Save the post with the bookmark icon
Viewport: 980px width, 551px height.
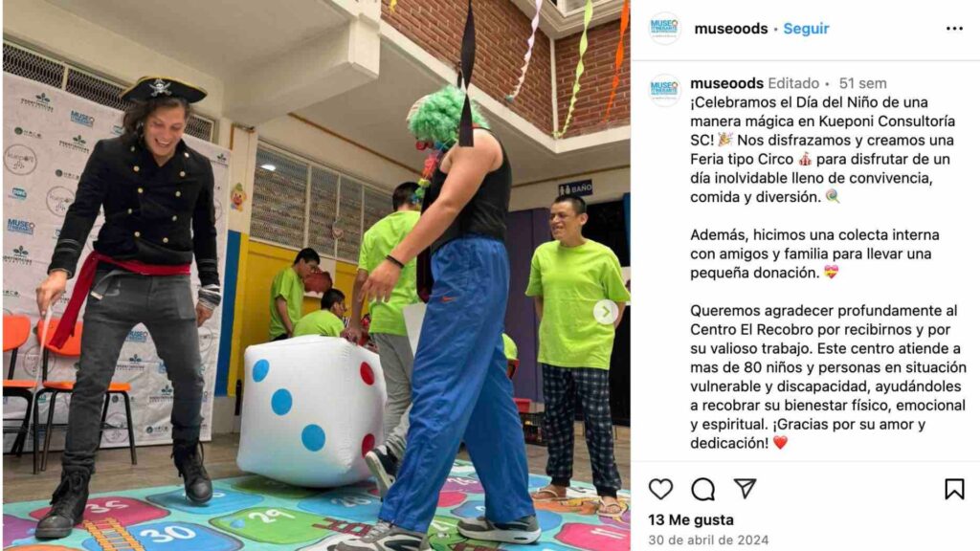pos(954,489)
